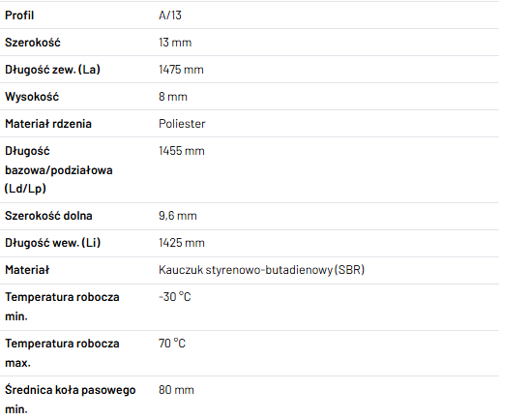The image size is (530, 420).
Task: Click the Wysokość label
Action: tap(32, 97)
